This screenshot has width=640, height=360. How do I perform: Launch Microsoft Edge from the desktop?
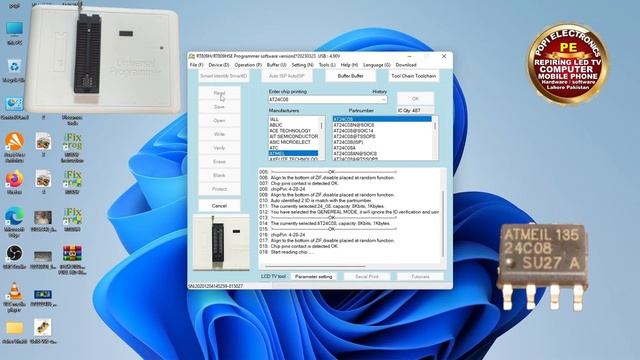click(14, 217)
